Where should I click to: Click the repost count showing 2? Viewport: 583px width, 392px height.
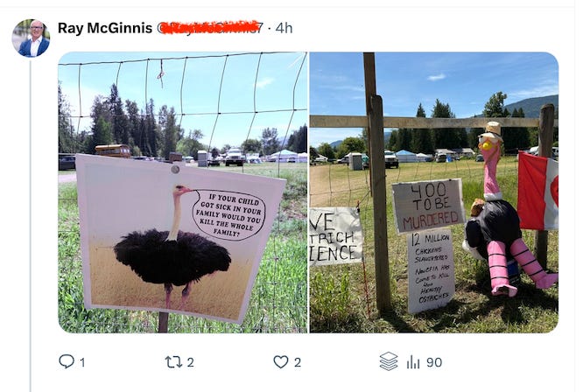(190, 362)
